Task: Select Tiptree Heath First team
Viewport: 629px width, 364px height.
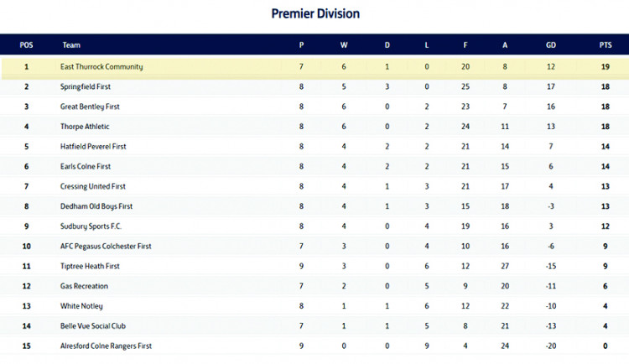Action: pos(90,266)
